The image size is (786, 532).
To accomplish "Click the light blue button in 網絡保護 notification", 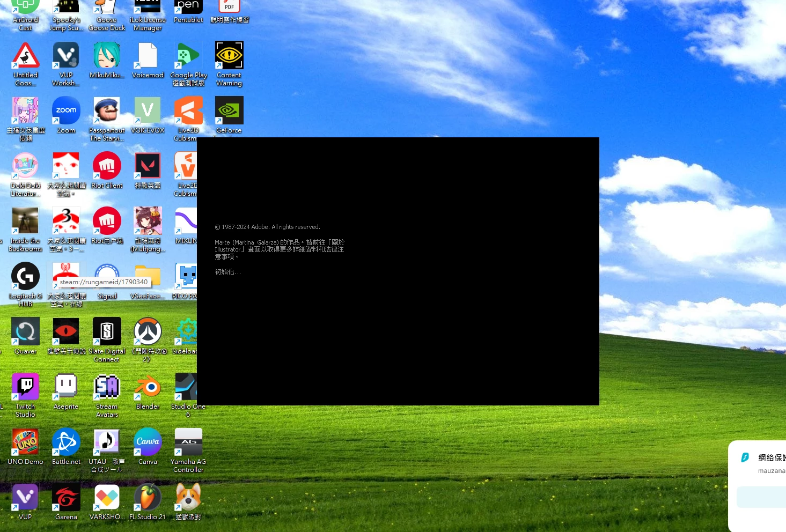I will point(761,497).
